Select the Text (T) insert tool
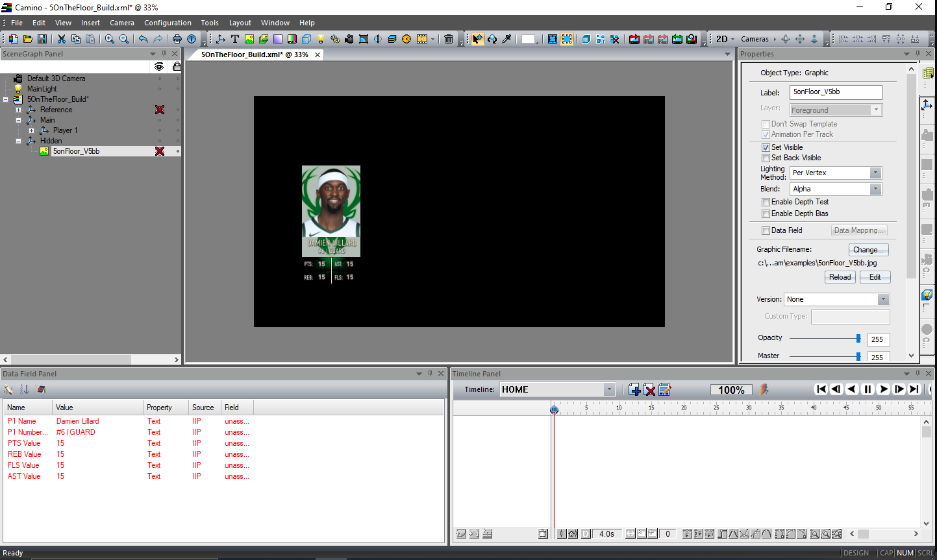 [x=235, y=39]
